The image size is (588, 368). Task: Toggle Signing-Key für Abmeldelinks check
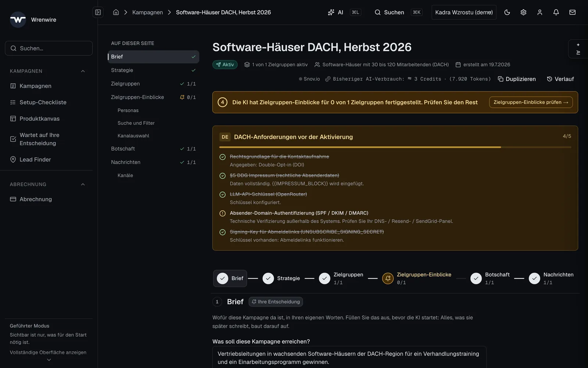[x=222, y=232]
